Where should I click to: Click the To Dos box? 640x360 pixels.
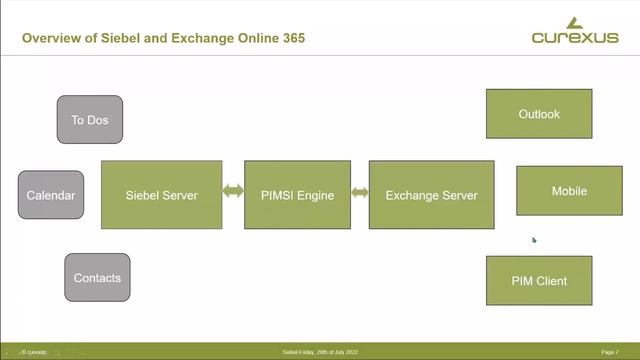click(90, 120)
